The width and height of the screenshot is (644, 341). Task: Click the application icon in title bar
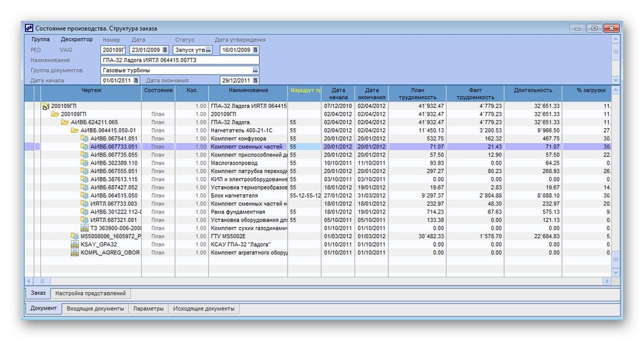tap(29, 28)
